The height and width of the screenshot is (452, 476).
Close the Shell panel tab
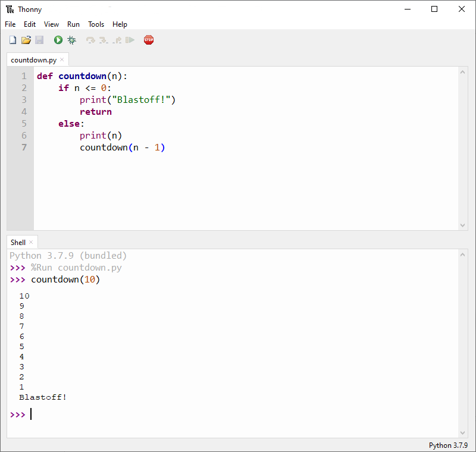coord(31,242)
